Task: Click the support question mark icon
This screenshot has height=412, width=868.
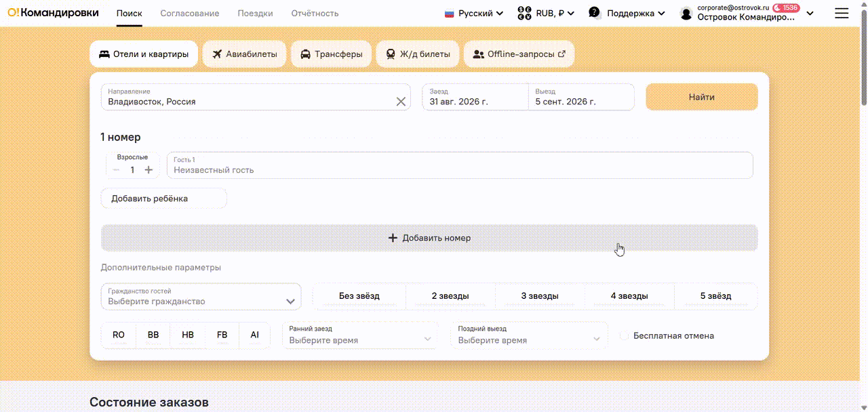Action: [x=595, y=13]
